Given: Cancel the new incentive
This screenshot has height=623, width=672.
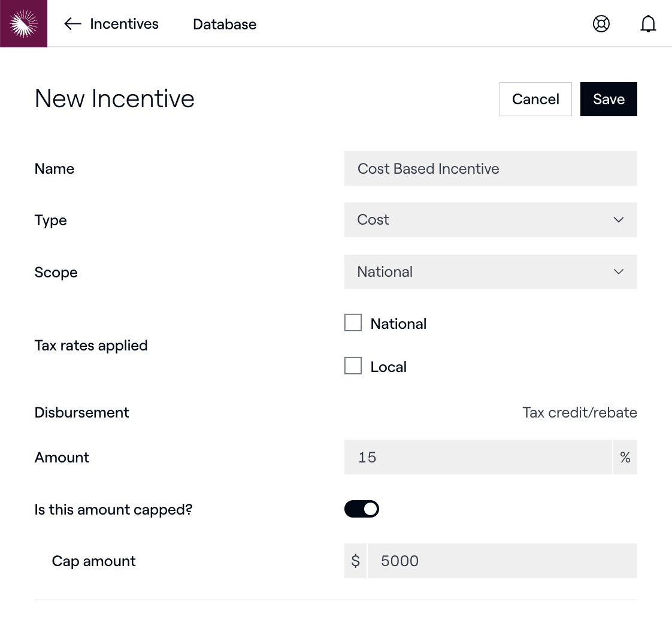Looking at the screenshot, I should 535,99.
